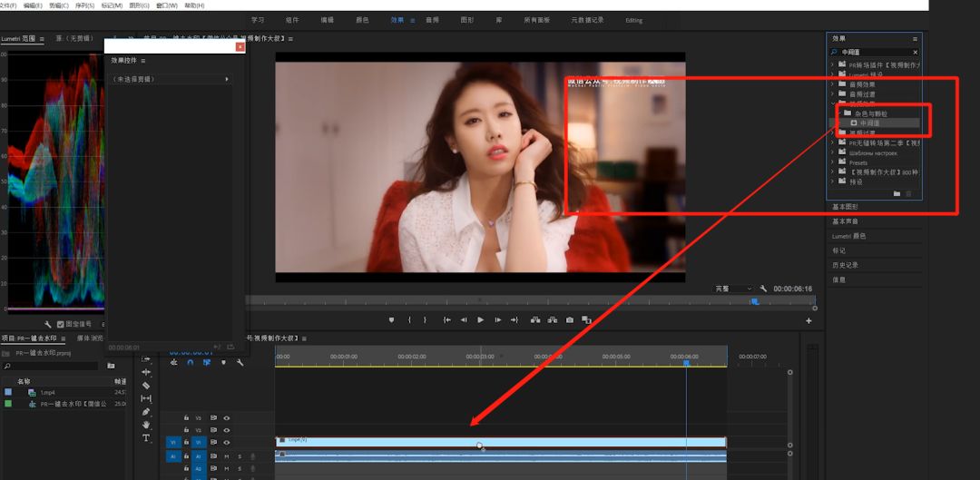Switch to the 媒体浏览 tab

click(x=90, y=338)
